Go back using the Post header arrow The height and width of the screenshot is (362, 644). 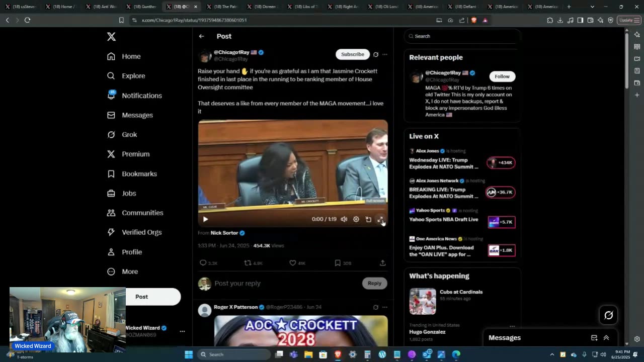point(201,36)
